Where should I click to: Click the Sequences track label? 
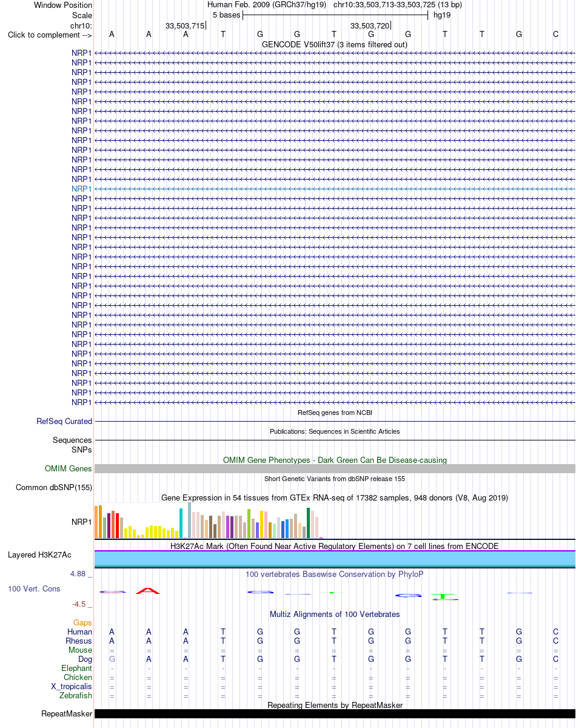coord(72,440)
